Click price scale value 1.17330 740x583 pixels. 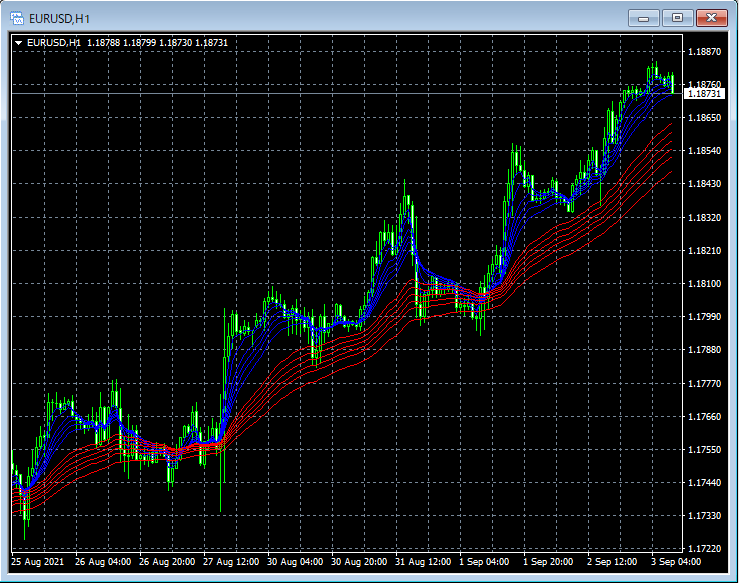(x=705, y=515)
